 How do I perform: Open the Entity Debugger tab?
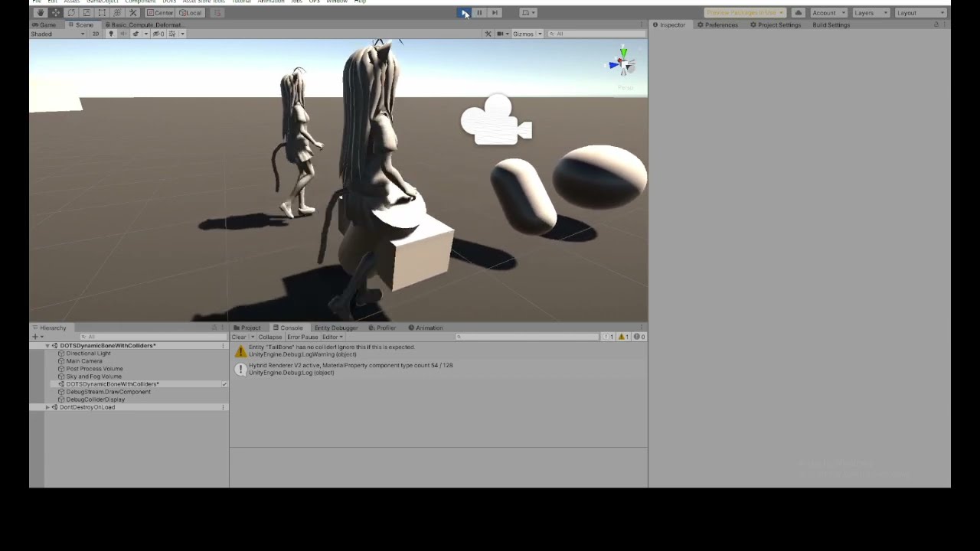tap(335, 328)
